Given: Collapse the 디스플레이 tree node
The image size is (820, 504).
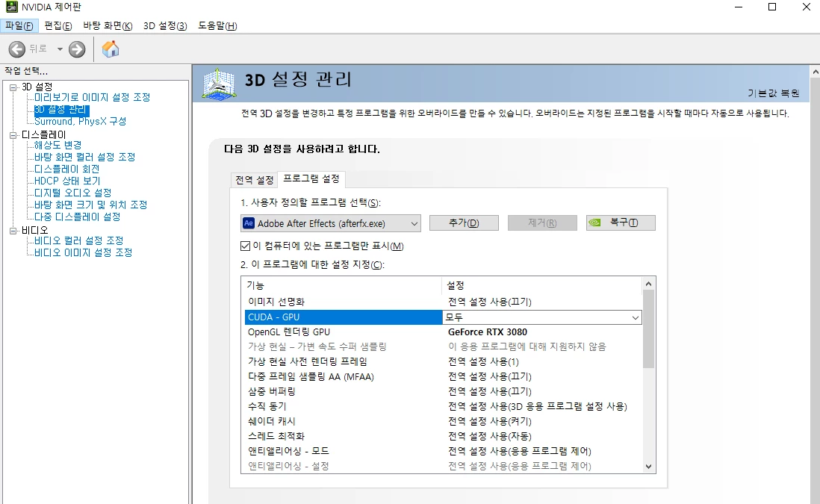Looking at the screenshot, I should (x=13, y=135).
